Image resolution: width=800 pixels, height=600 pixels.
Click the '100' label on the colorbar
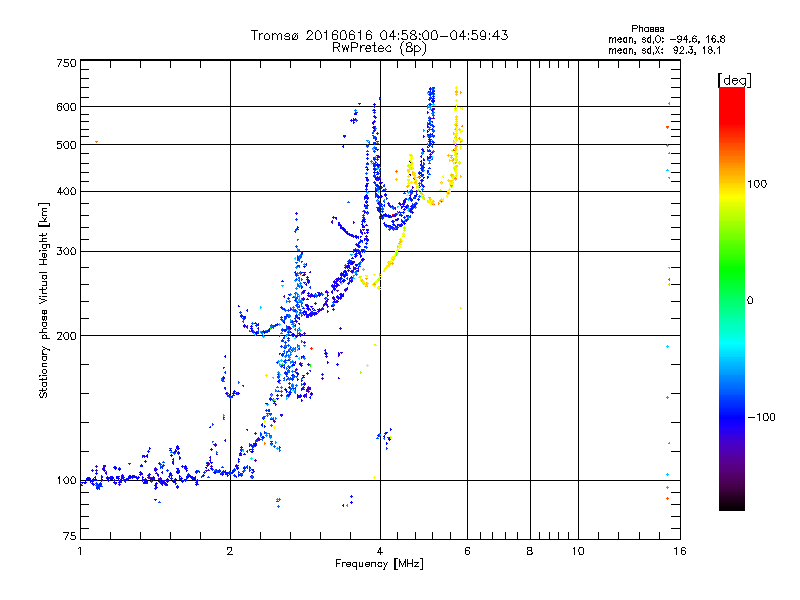point(757,184)
